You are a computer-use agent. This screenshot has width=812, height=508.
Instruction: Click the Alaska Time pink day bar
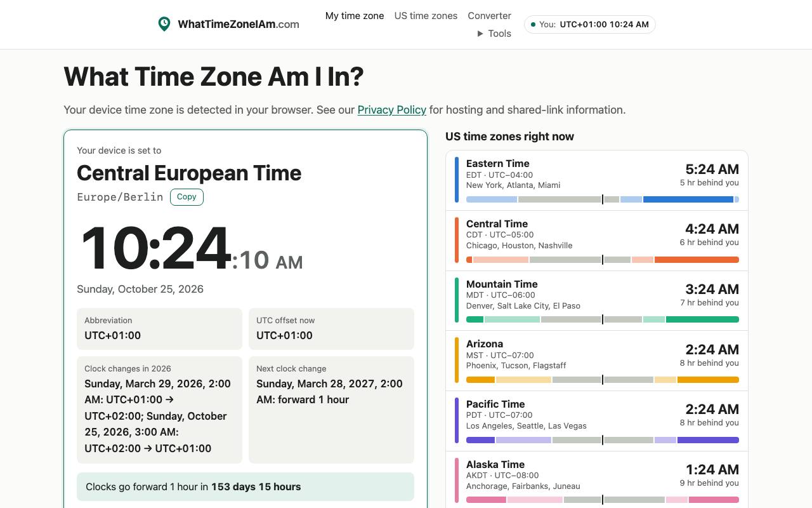tap(603, 500)
